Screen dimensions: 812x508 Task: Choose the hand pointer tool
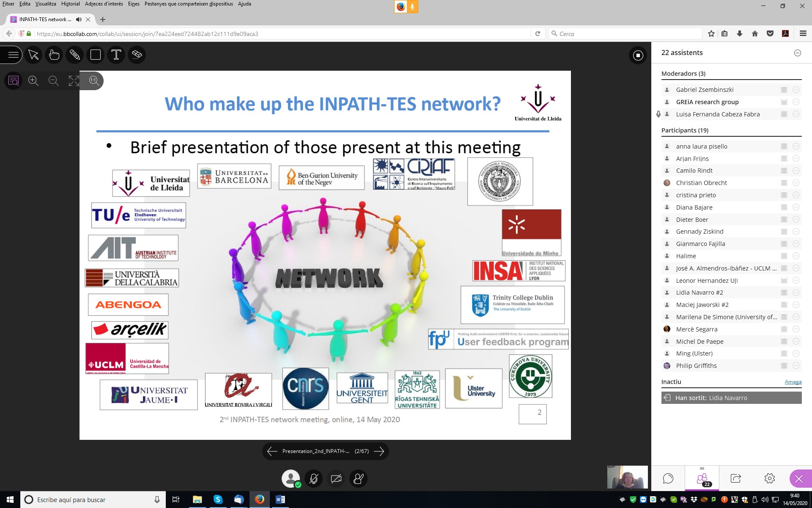54,55
